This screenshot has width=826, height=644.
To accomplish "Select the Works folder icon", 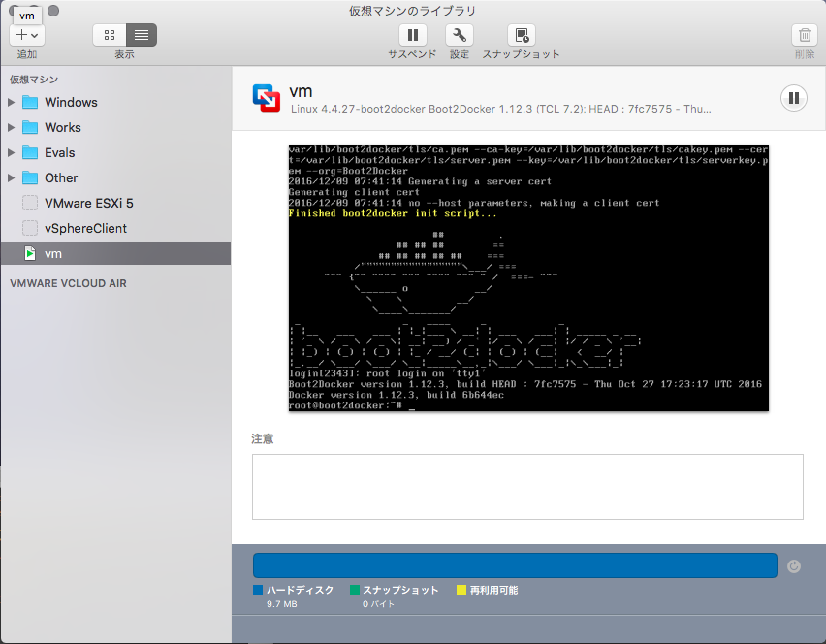I will click(x=30, y=127).
